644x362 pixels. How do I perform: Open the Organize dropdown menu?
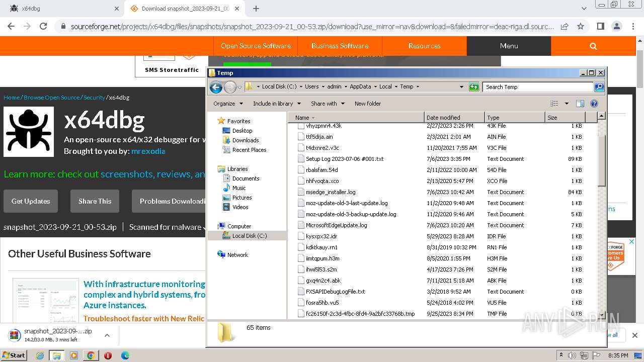pos(228,104)
